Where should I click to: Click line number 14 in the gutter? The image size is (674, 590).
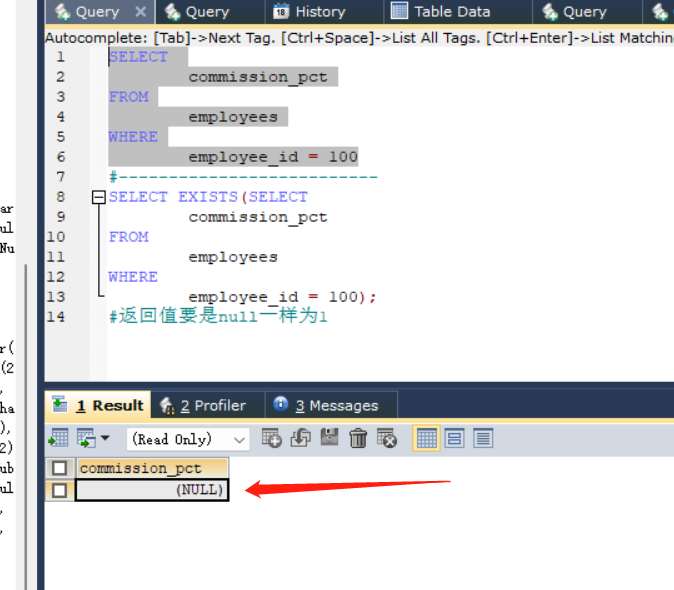(56, 317)
